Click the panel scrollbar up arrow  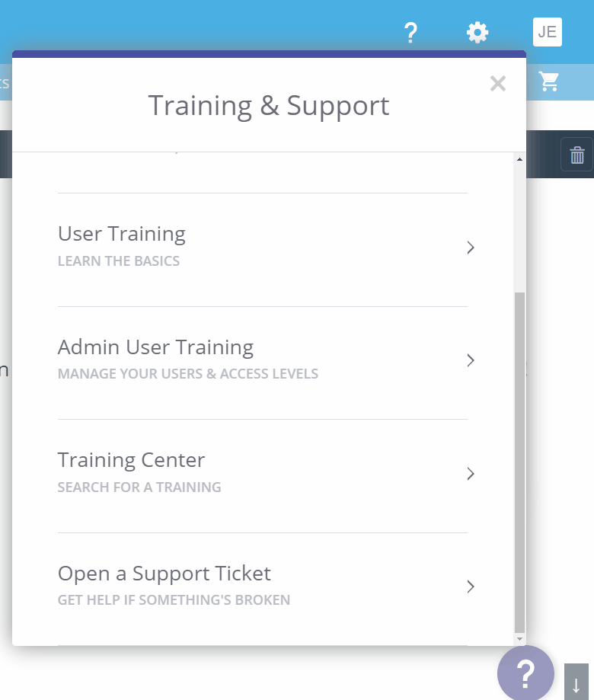pos(520,159)
